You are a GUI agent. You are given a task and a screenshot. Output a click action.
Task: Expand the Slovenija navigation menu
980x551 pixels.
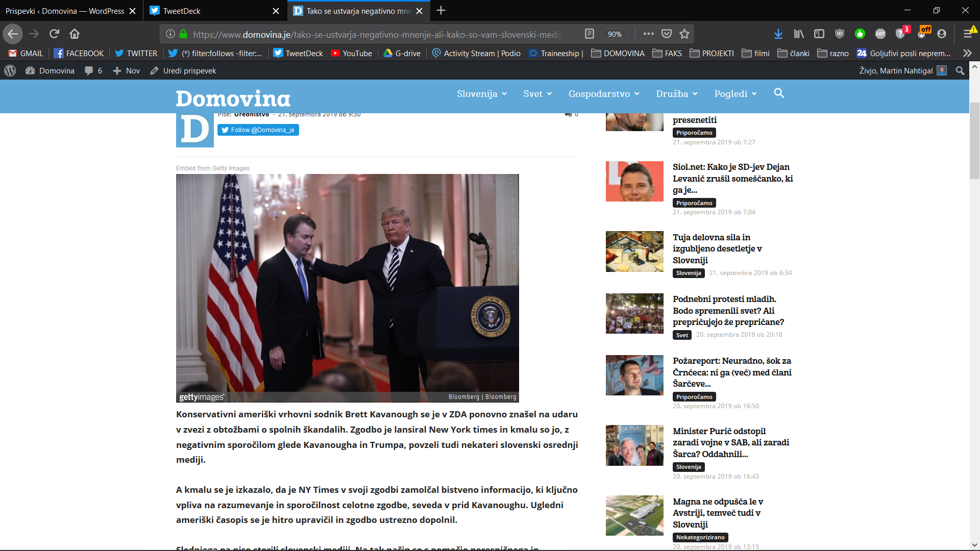tap(481, 94)
